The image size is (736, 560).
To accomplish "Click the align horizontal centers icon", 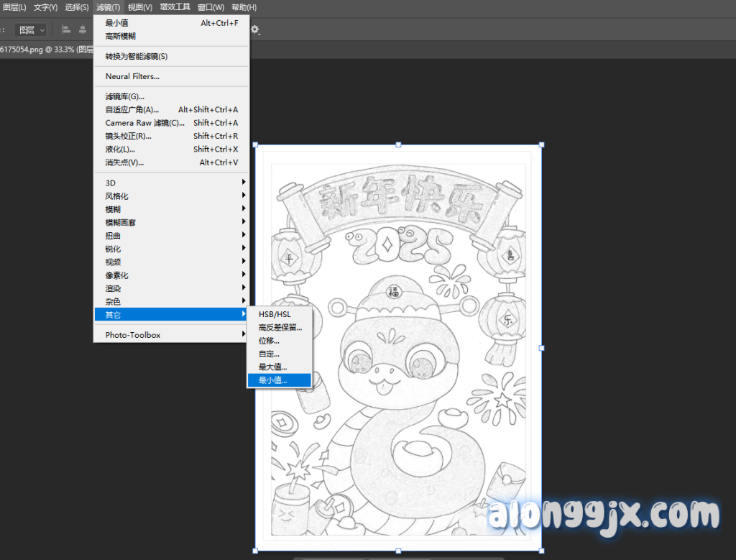I will 82,29.
